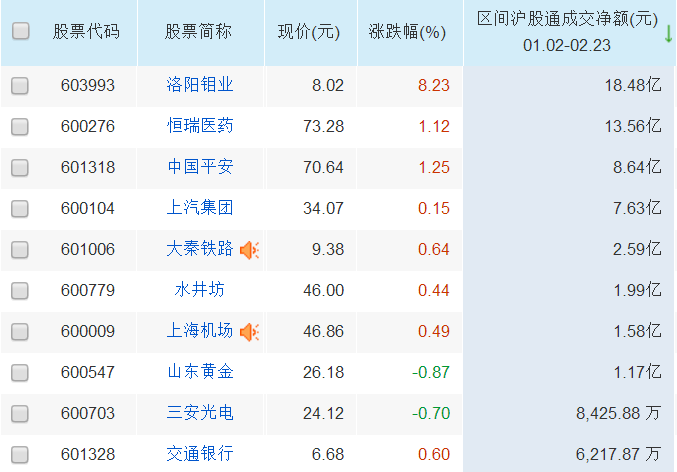This screenshot has width=677, height=472.
Task: Click the 13.56亿 net amount cell
Action: pos(633,127)
